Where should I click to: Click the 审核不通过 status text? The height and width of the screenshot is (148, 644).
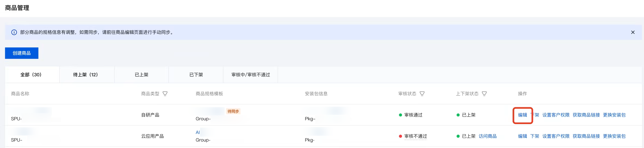pos(416,136)
